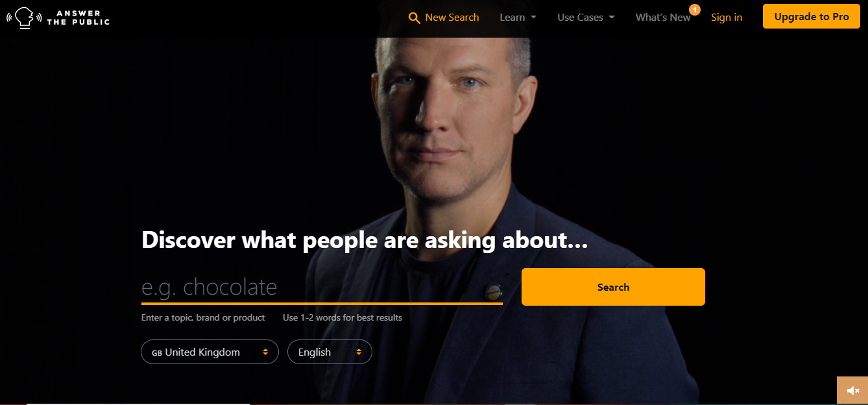Open the What's New item
The height and width of the screenshot is (405, 868).
[663, 18]
